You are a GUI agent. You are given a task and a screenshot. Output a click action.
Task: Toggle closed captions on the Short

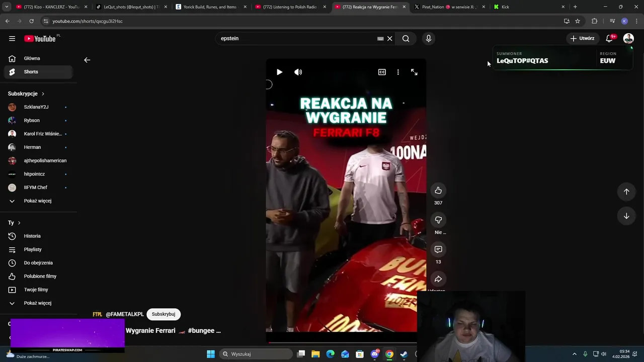click(382, 72)
